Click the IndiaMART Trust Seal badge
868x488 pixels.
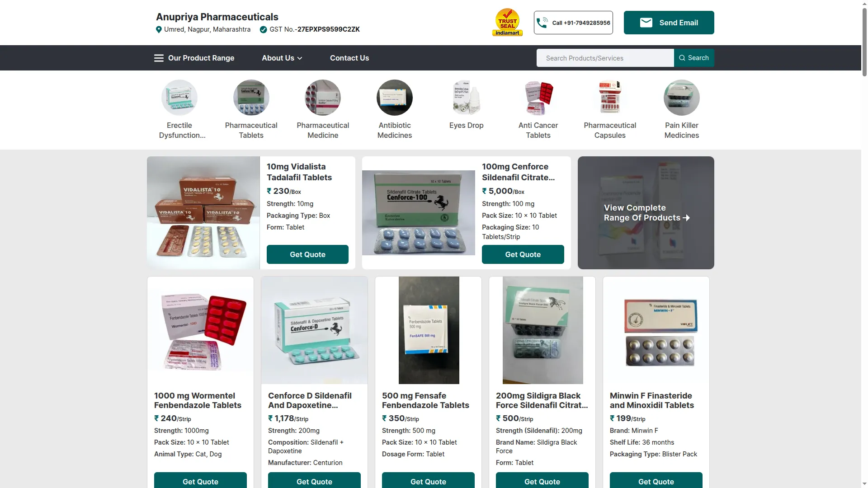507,22
